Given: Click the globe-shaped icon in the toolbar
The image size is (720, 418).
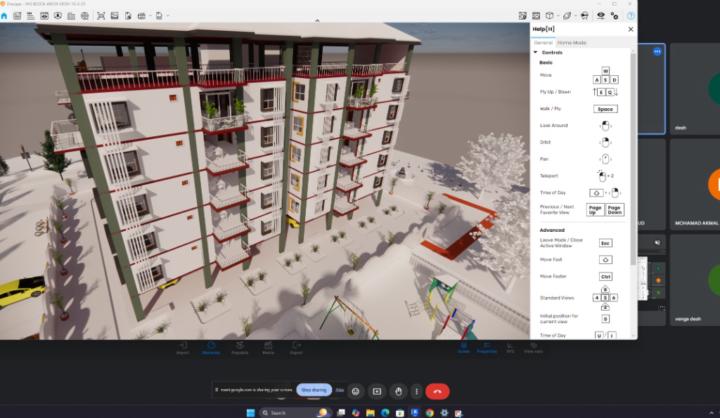Looking at the screenshot, I should click(85, 16).
